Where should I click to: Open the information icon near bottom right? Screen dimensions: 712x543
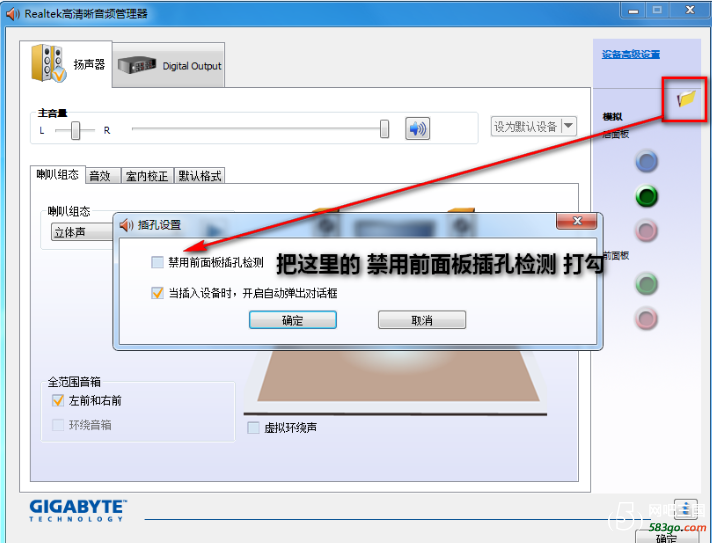pos(686,509)
